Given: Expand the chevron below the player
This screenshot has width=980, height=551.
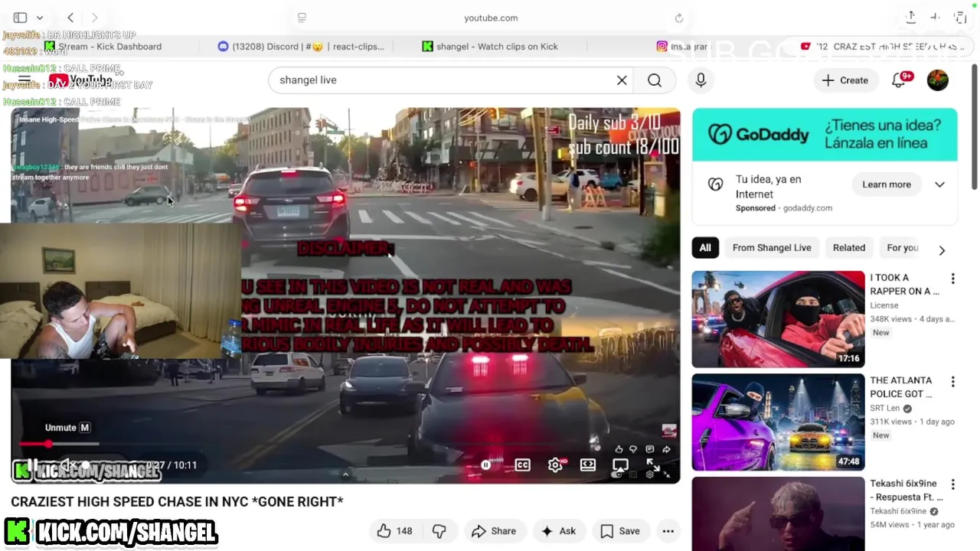Looking at the screenshot, I should coord(345,474).
